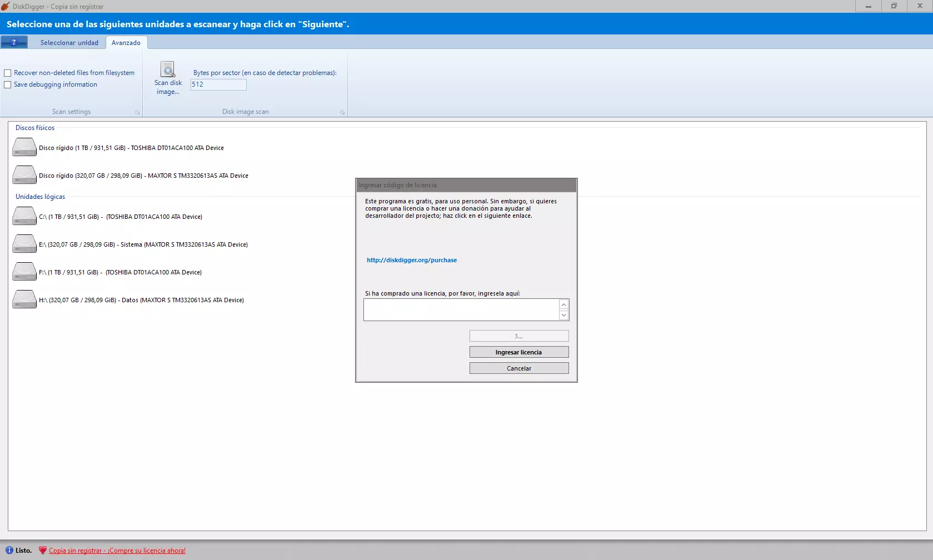Image resolution: width=933 pixels, height=560 pixels.
Task: Click the blue info icon beside Listo
Action: click(9, 550)
